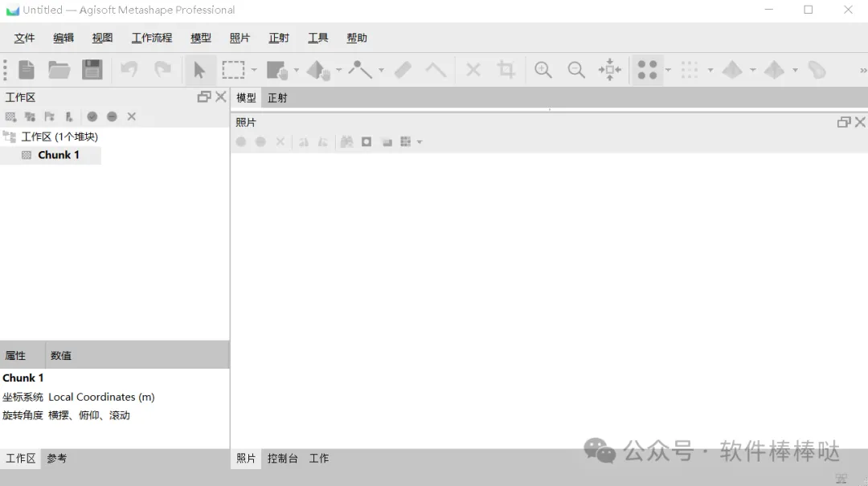The height and width of the screenshot is (486, 868).
Task: Click the 数值 column header
Action: [x=137, y=355]
